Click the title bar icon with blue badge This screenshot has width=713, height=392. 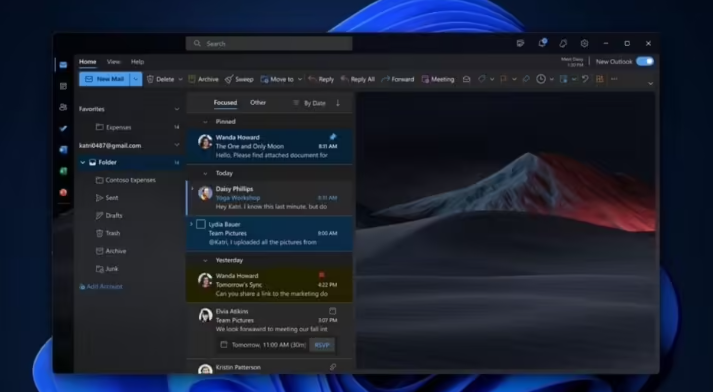click(542, 43)
